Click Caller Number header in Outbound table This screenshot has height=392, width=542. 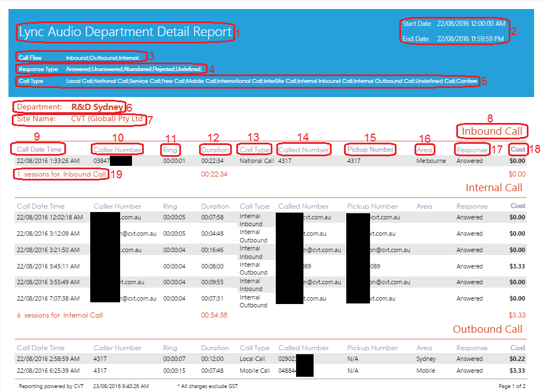click(x=117, y=348)
